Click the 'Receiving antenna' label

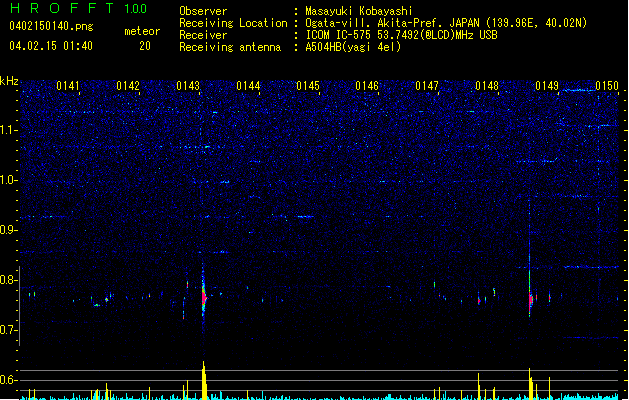coord(230,47)
